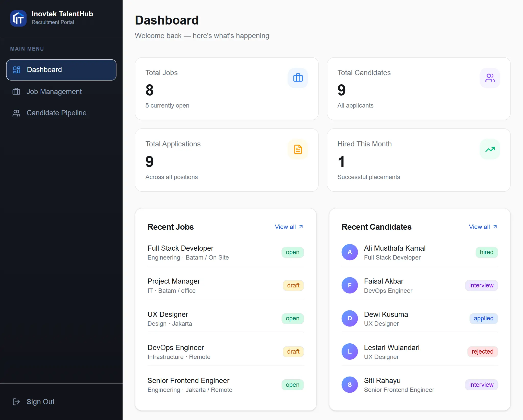Screen dimensions: 523x420
Task: Open Candidate Pipeline from the sidebar
Action: 61,113
